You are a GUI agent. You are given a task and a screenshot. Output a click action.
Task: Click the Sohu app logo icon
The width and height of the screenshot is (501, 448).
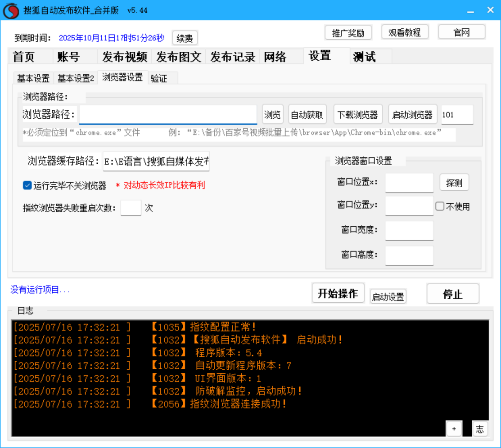click(x=11, y=10)
